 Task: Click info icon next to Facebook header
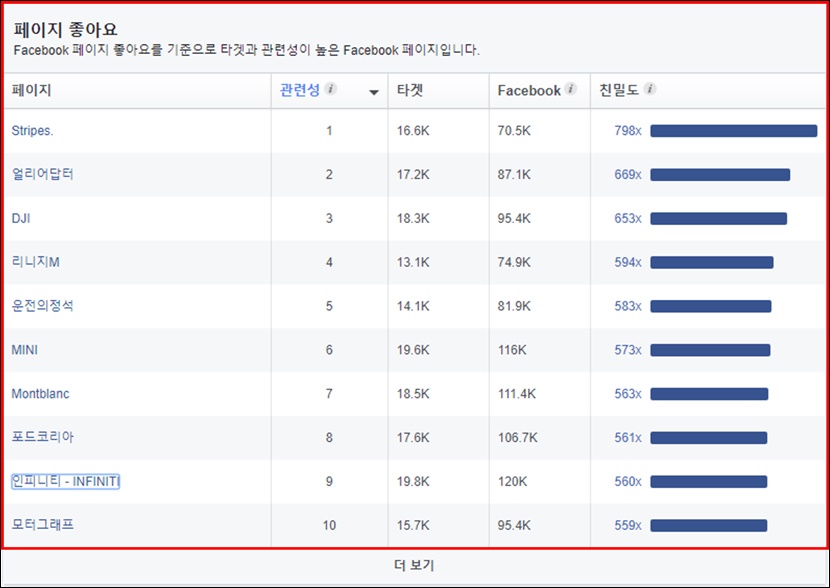(570, 89)
